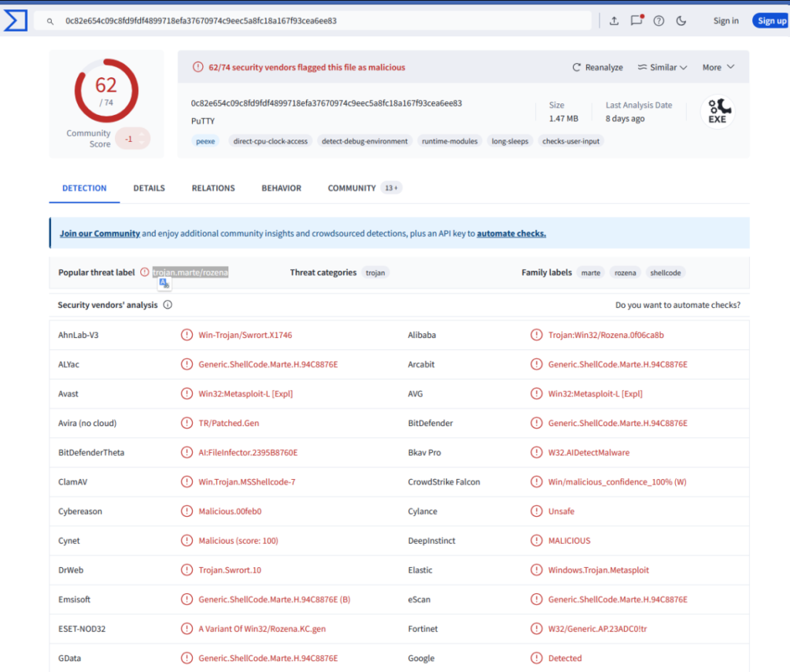Click alert icon for BitDefender detection
The height and width of the screenshot is (672, 790).
click(x=536, y=423)
